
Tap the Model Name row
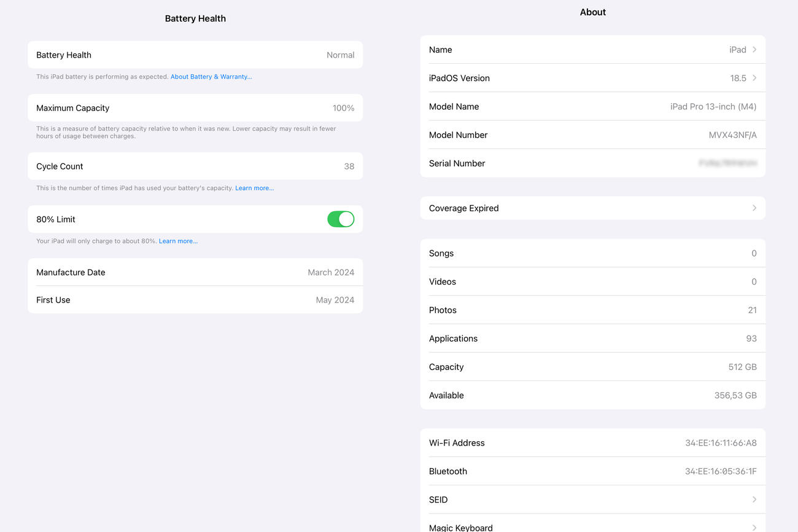592,107
